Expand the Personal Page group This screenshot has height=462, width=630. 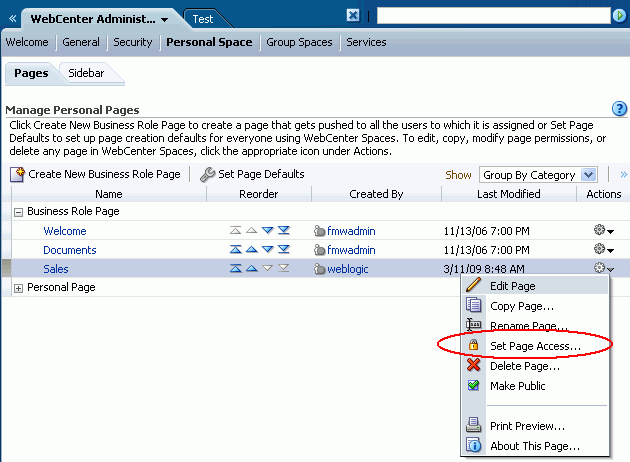point(18,288)
